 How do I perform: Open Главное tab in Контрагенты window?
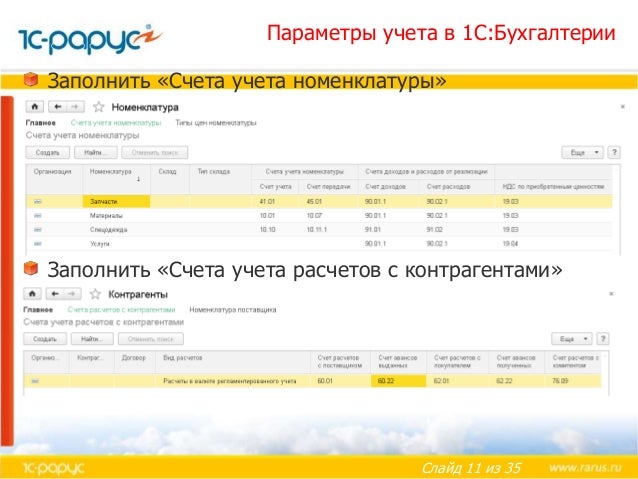coord(38,310)
